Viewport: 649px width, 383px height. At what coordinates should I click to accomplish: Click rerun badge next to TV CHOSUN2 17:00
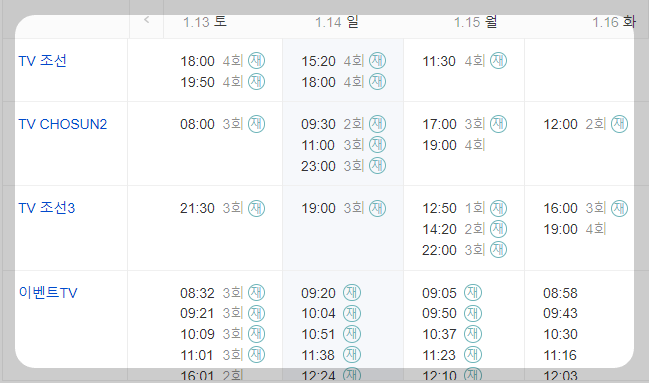pyautogui.click(x=498, y=124)
